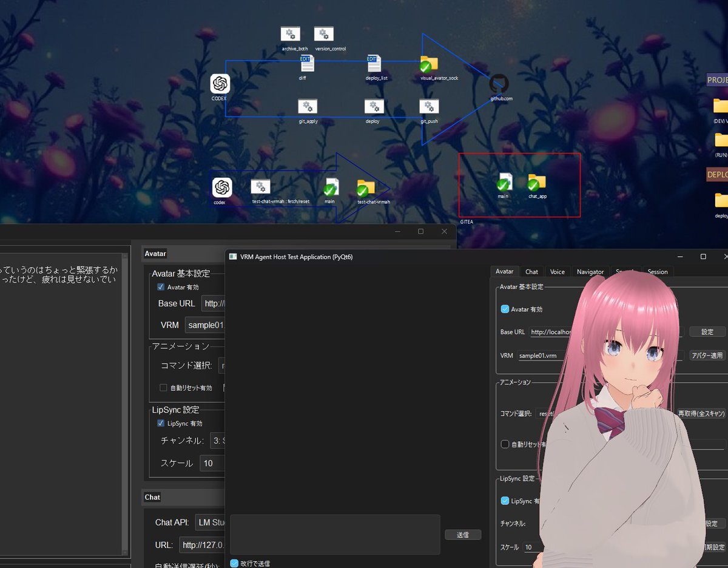Open チャンネル dropdown in the background window

click(x=218, y=441)
